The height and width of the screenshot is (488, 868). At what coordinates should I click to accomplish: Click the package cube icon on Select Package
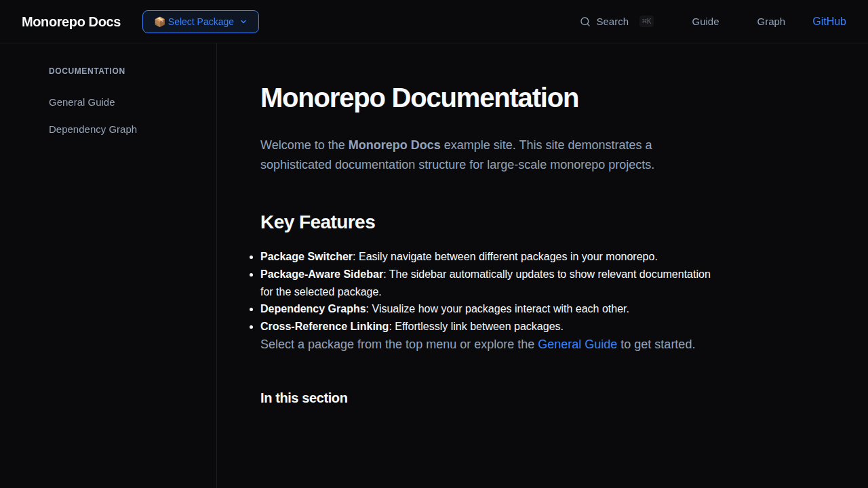[x=160, y=21]
